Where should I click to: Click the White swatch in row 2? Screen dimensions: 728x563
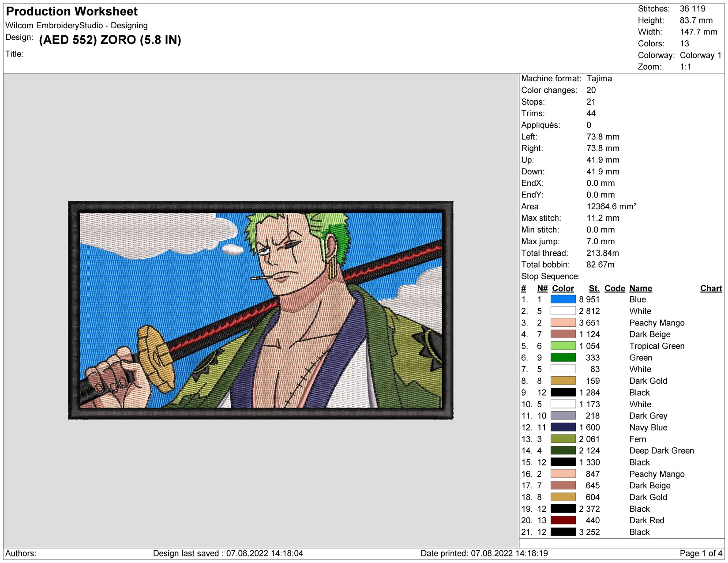pos(563,311)
